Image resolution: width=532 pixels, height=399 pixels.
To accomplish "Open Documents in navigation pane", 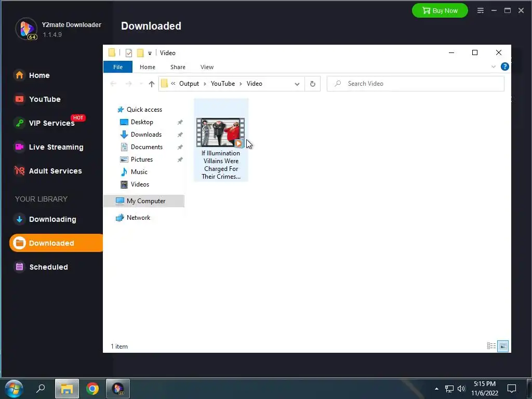I will 147,147.
